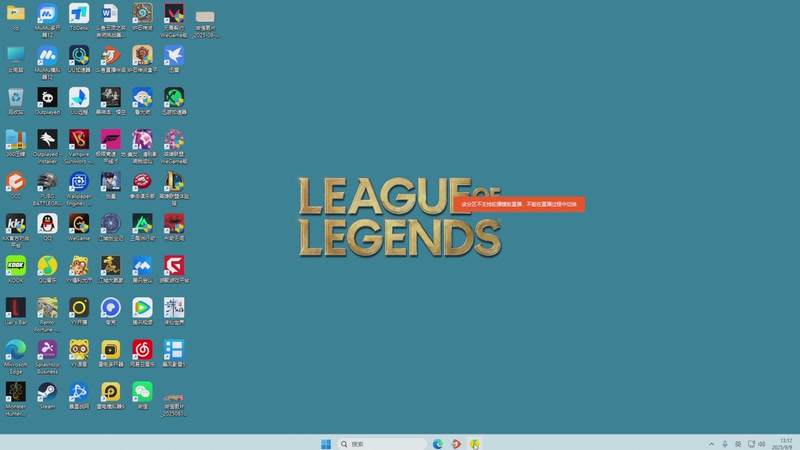Launch KOOK green icon

coord(16,269)
